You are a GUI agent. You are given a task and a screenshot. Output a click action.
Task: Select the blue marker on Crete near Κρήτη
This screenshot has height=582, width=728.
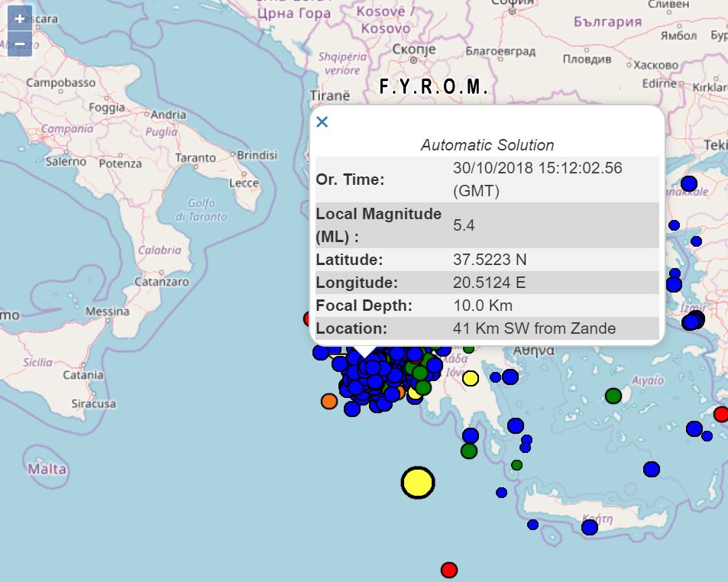click(x=589, y=527)
